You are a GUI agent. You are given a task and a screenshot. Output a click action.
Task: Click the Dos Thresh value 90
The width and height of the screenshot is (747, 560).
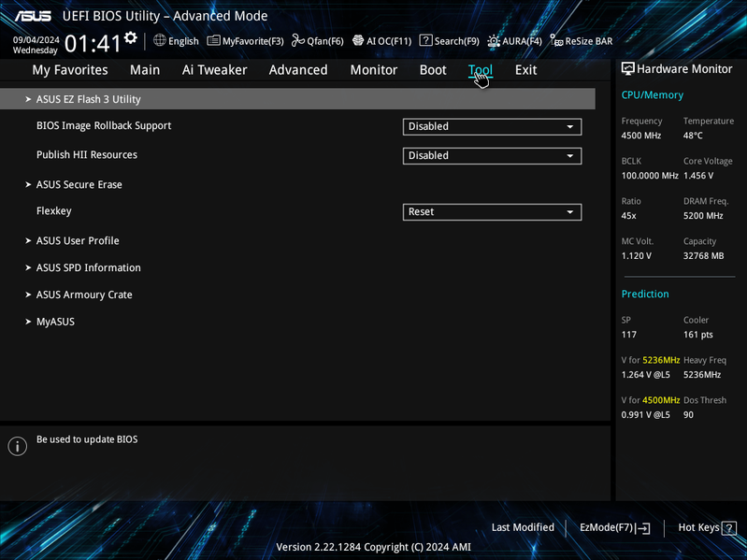tap(688, 415)
